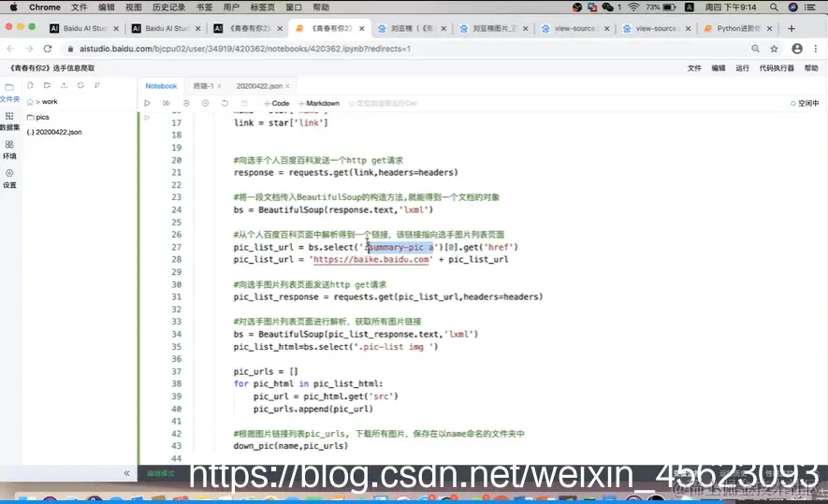
Task: Save the notebook with disk icon
Action: 244,104
